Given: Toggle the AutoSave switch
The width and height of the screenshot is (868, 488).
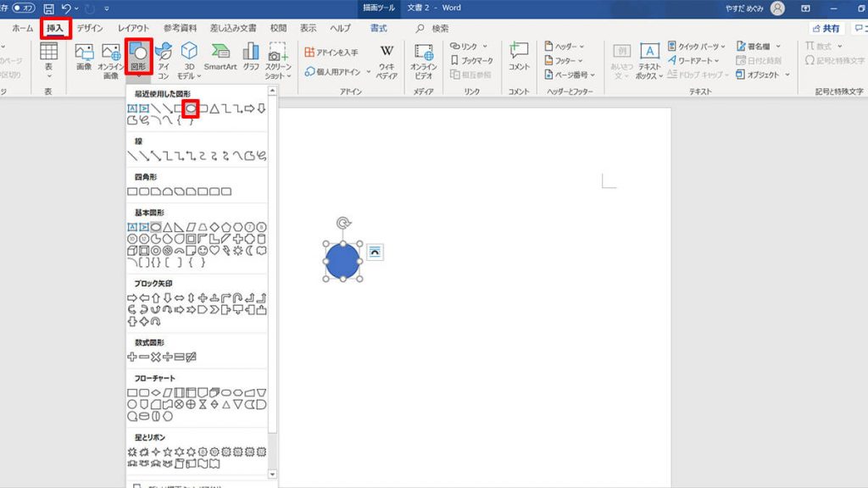Looking at the screenshot, I should click(23, 8).
